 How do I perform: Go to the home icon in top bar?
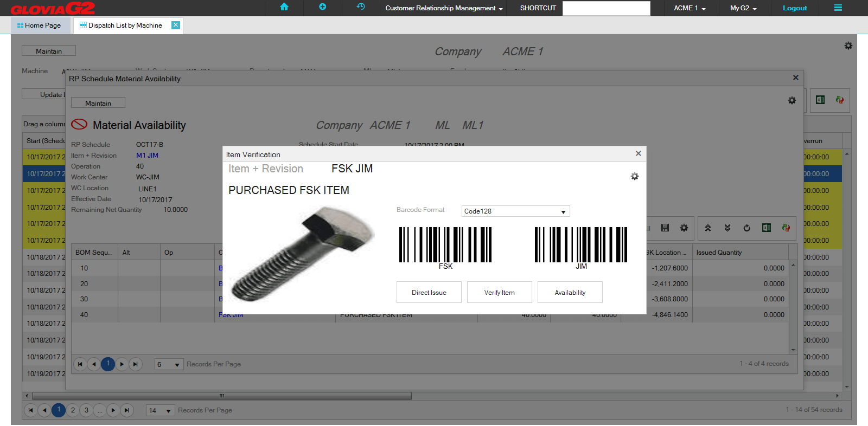coord(284,7)
